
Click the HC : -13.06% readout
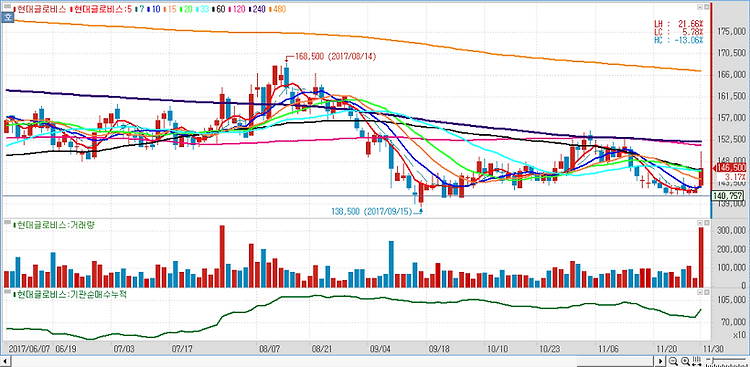coord(679,40)
